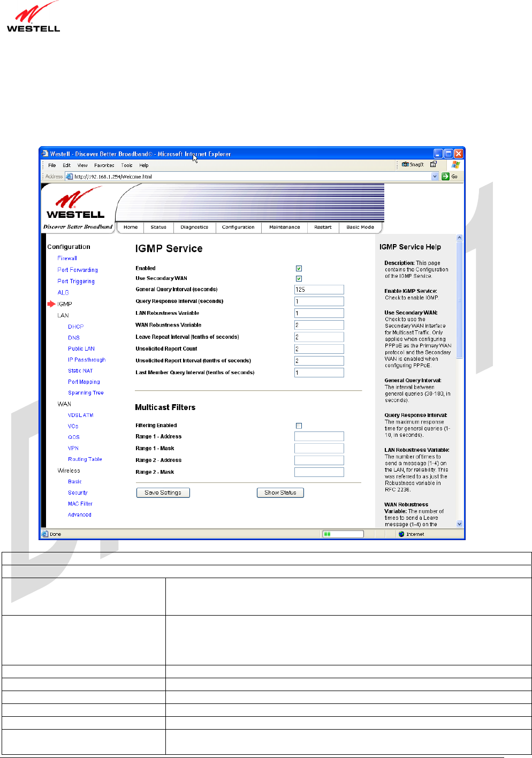Open the address bar URL dropdown
Image resolution: width=532 pixels, height=758 pixels.
coord(435,176)
